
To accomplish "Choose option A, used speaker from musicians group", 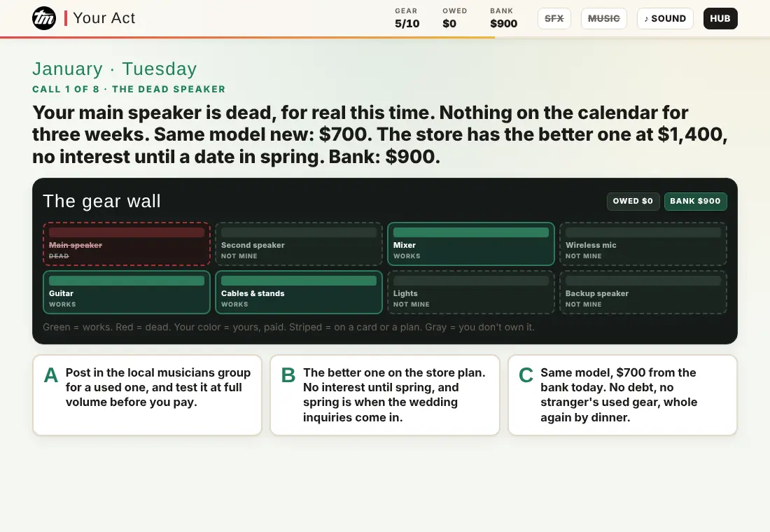I will 147,395.
